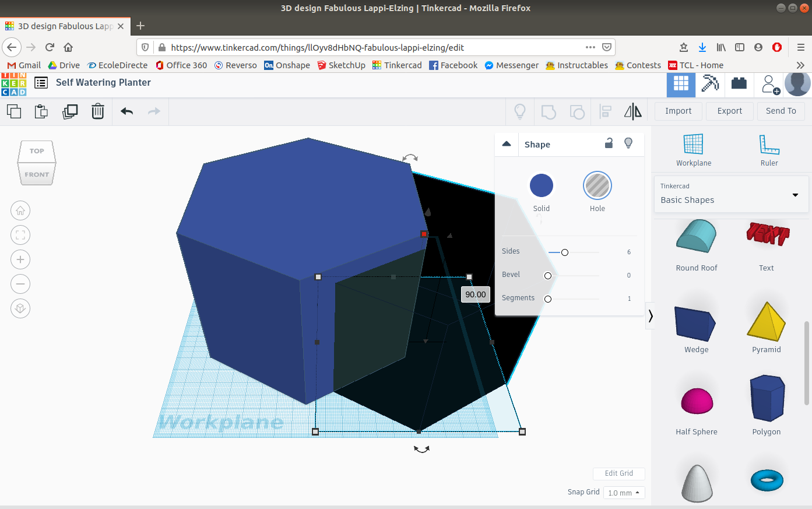Select the Pyramid shape
The width and height of the screenshot is (812, 509).
(x=767, y=328)
